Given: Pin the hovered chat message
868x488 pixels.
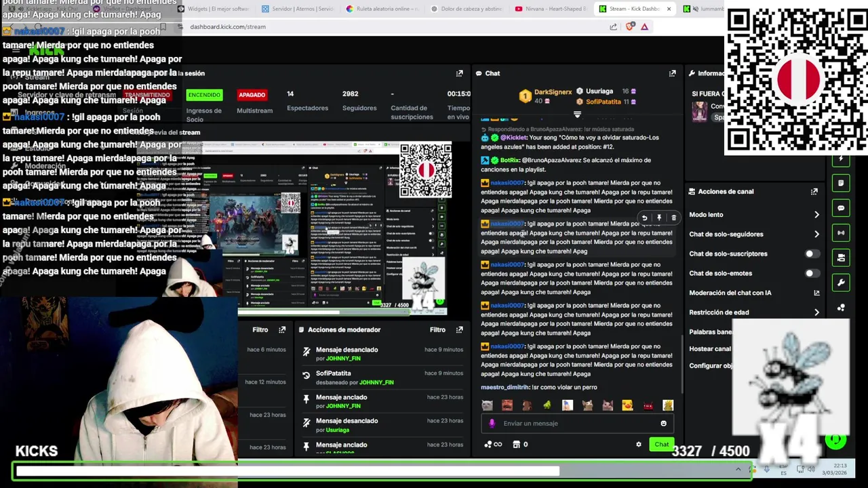Looking at the screenshot, I should (659, 218).
